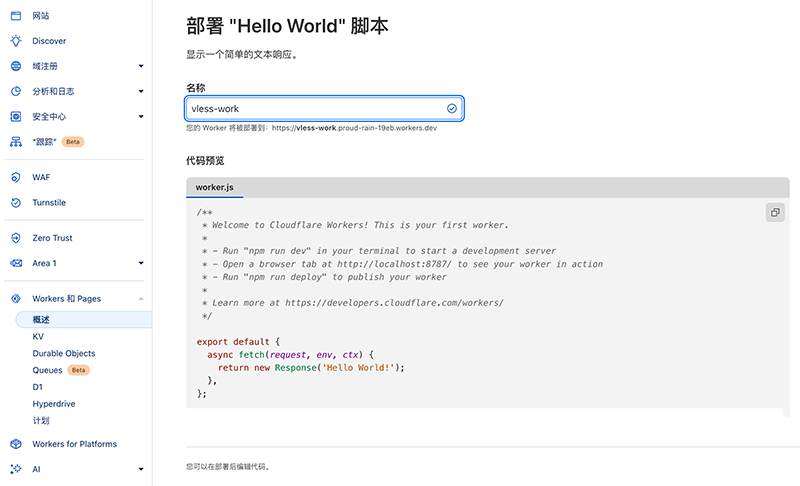Click the 名称 field label
Image resolution: width=800 pixels, height=486 pixels.
click(195, 88)
